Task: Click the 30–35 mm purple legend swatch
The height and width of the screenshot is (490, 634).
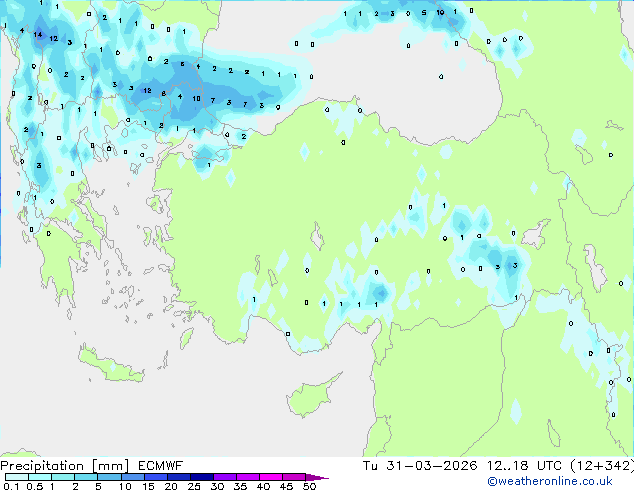Action: pos(224,477)
